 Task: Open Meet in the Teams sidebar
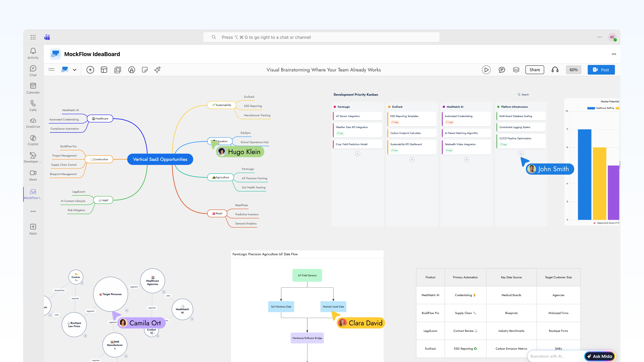[33, 176]
